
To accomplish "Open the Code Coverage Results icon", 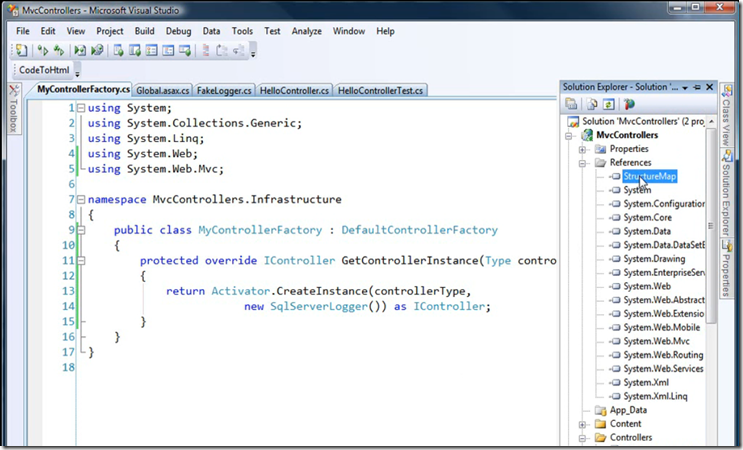I will (168, 50).
